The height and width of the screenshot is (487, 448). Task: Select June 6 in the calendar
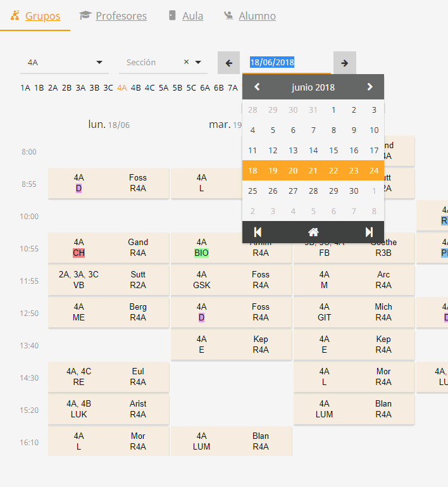[x=293, y=130]
